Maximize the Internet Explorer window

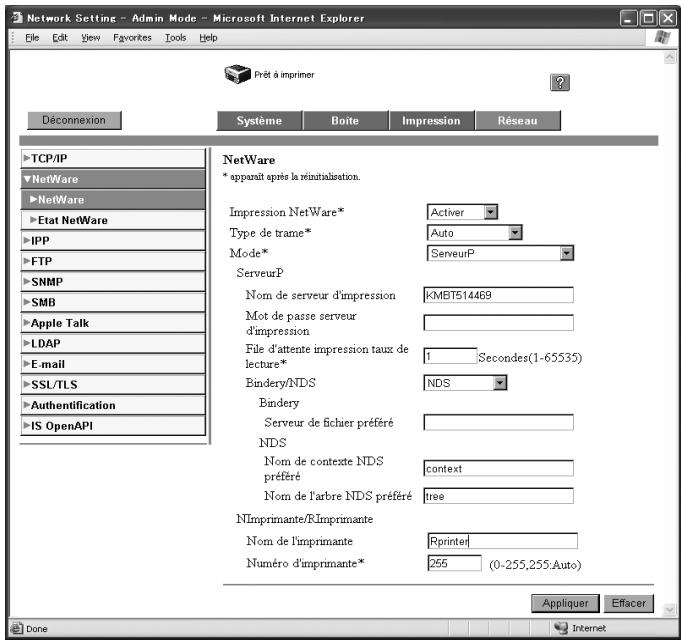point(648,18)
